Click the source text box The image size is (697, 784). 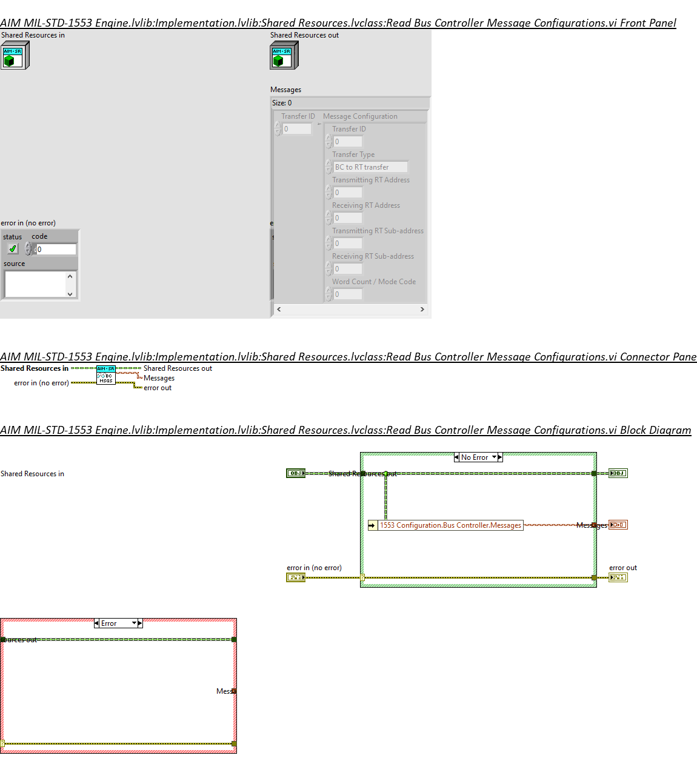tap(35, 284)
